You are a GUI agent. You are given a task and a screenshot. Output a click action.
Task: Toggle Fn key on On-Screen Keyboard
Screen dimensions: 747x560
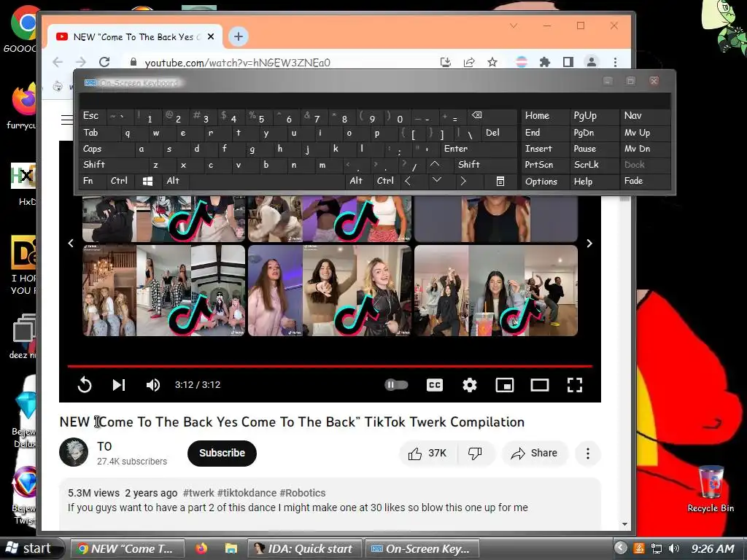pyautogui.click(x=93, y=181)
